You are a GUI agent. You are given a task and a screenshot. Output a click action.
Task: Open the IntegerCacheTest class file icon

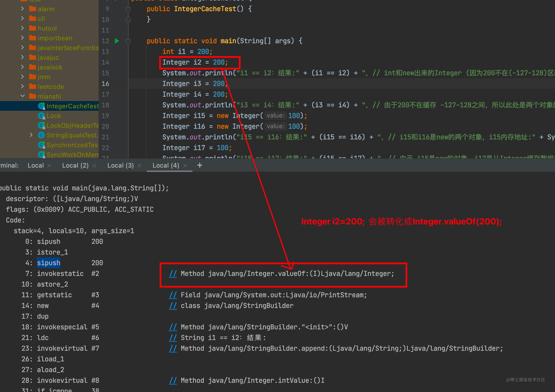click(x=41, y=106)
